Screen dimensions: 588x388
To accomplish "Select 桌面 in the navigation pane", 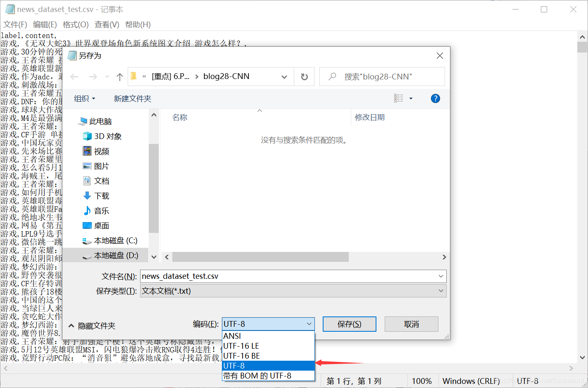I will coord(101,225).
